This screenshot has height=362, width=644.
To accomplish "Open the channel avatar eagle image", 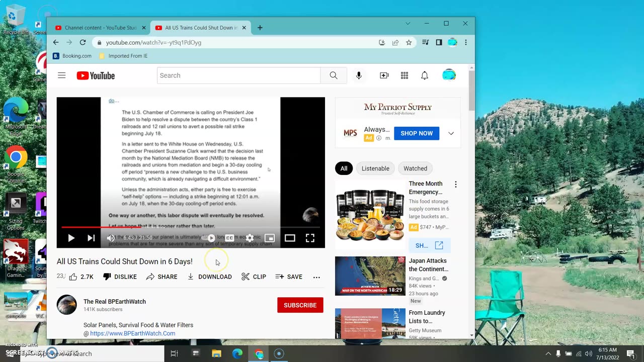I will click(66, 305).
